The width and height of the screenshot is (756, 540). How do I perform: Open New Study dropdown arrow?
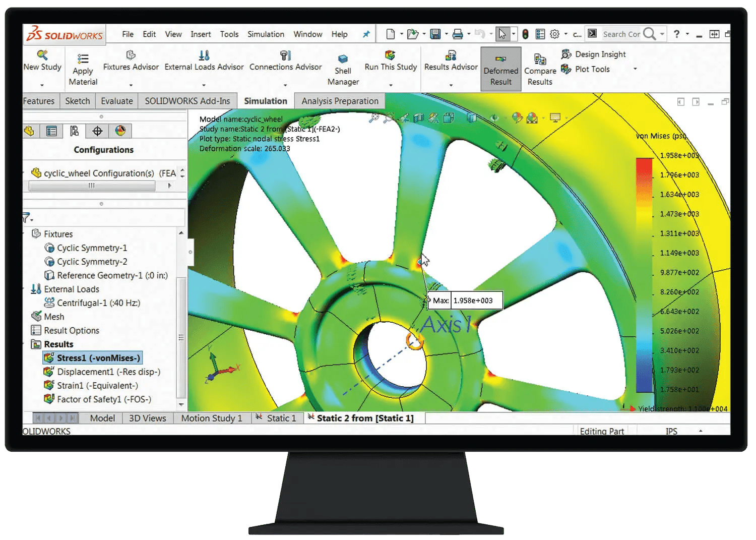tap(42, 85)
